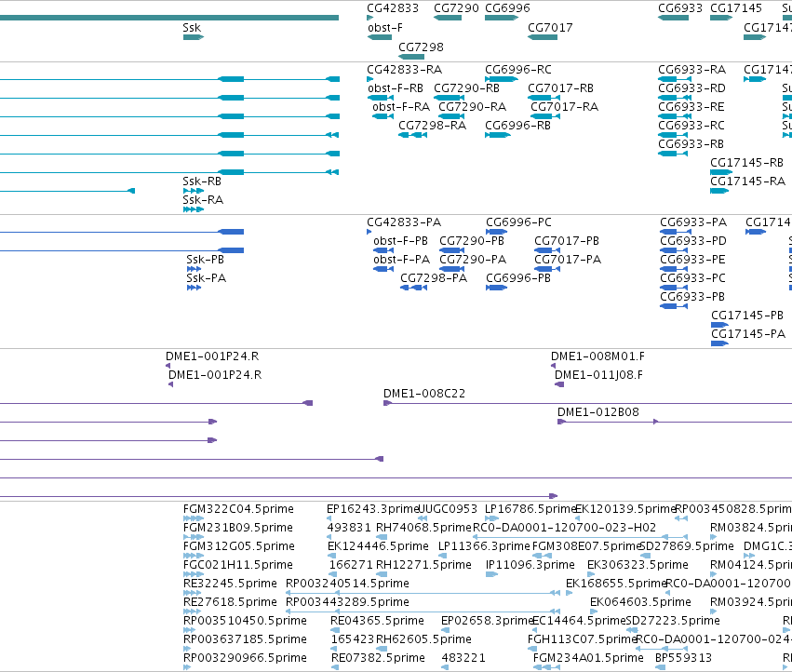Select transcript CG7017-RA
792x672 pixels.
point(564,107)
